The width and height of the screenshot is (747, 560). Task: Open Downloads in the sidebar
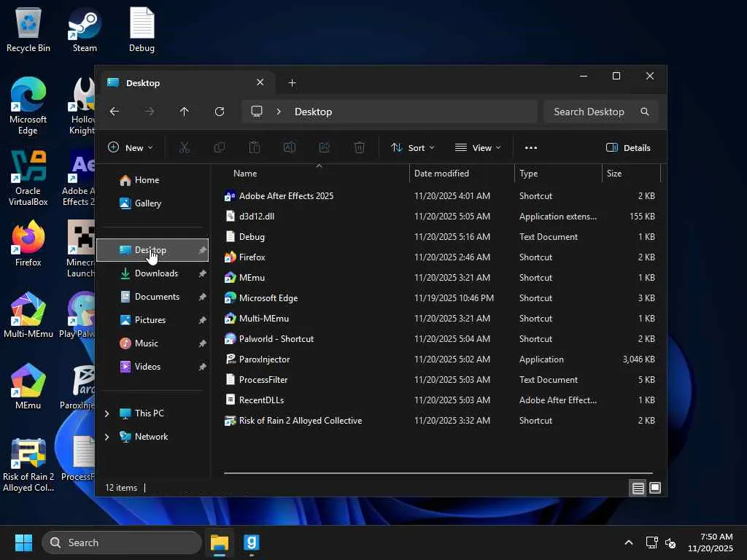[x=156, y=273]
